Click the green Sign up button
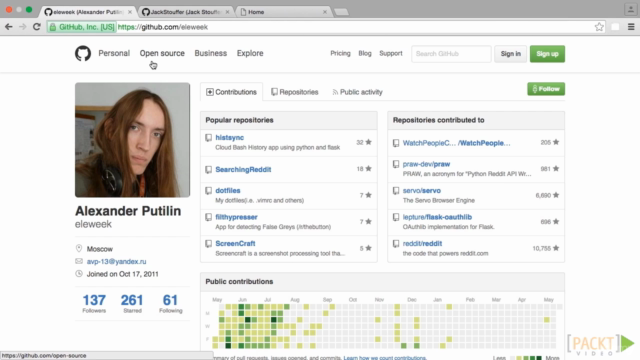This screenshot has height=360, width=640. 547,54
